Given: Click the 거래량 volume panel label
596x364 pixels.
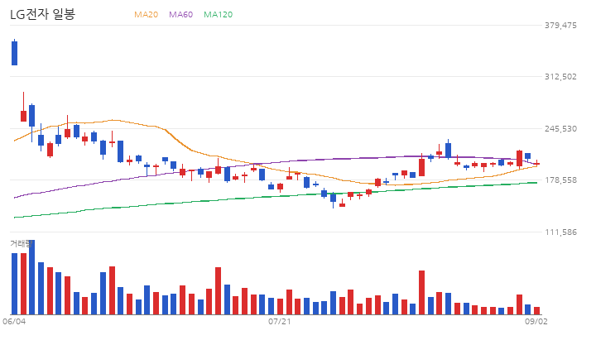Looking at the screenshot, I should [21, 243].
